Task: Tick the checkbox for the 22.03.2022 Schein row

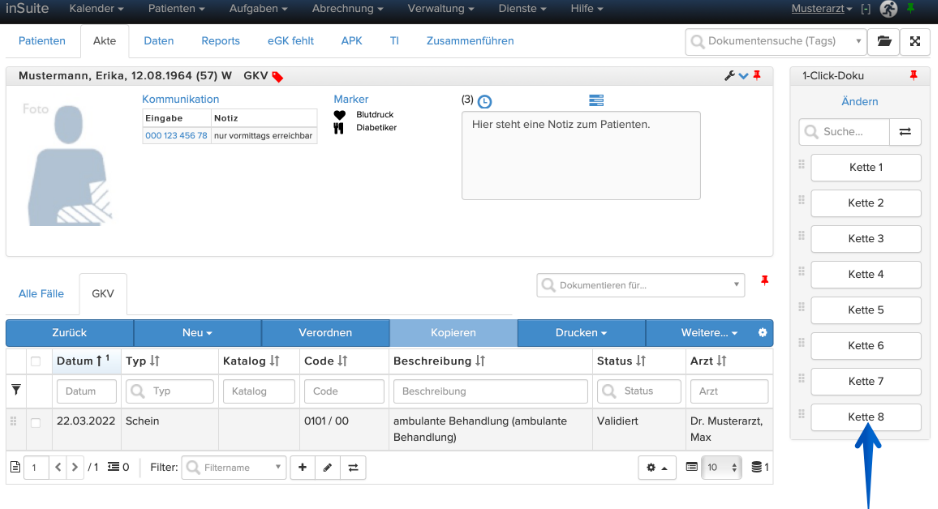Action: (36, 423)
